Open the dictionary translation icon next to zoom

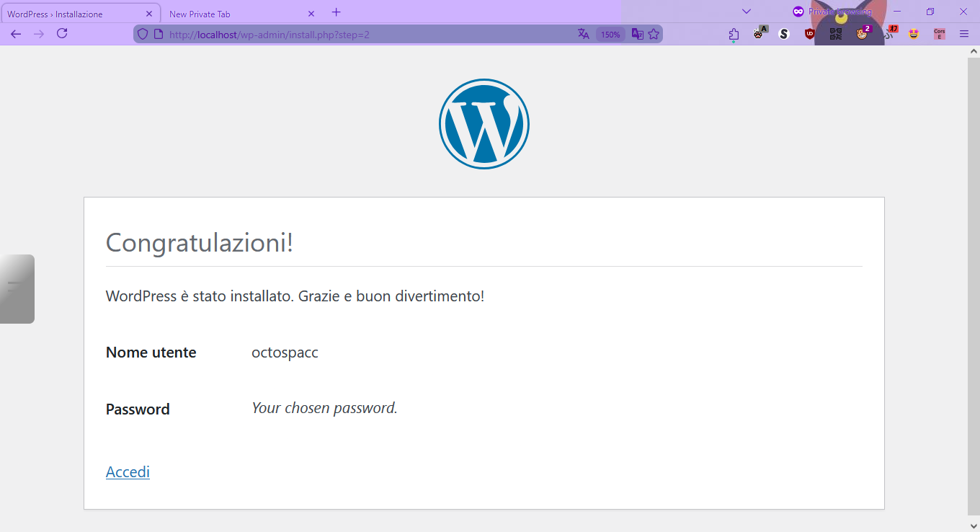[x=636, y=33]
